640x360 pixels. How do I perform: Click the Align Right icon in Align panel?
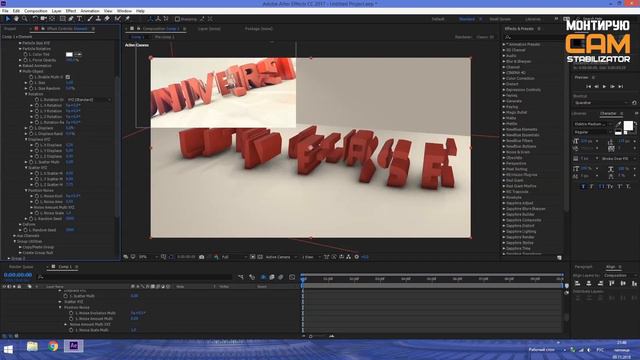[x=600, y=283]
